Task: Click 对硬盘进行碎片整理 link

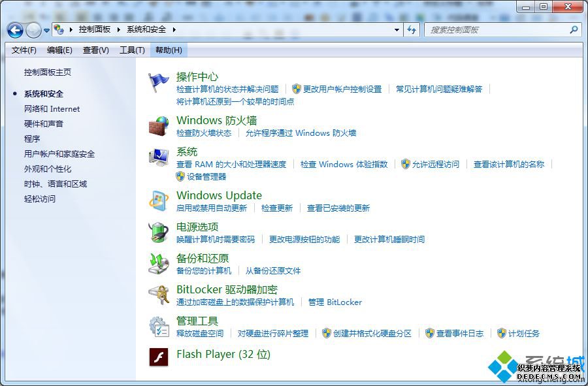Action: click(x=273, y=333)
